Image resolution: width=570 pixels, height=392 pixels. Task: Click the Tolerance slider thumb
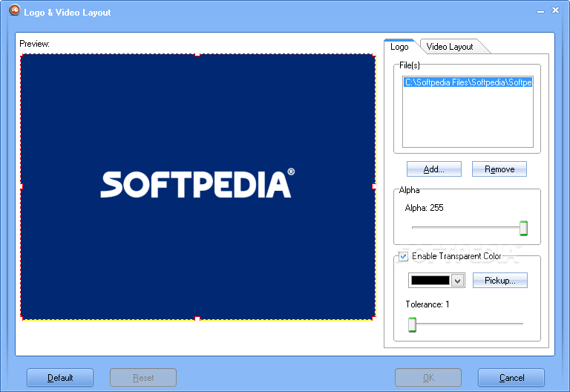[412, 324]
